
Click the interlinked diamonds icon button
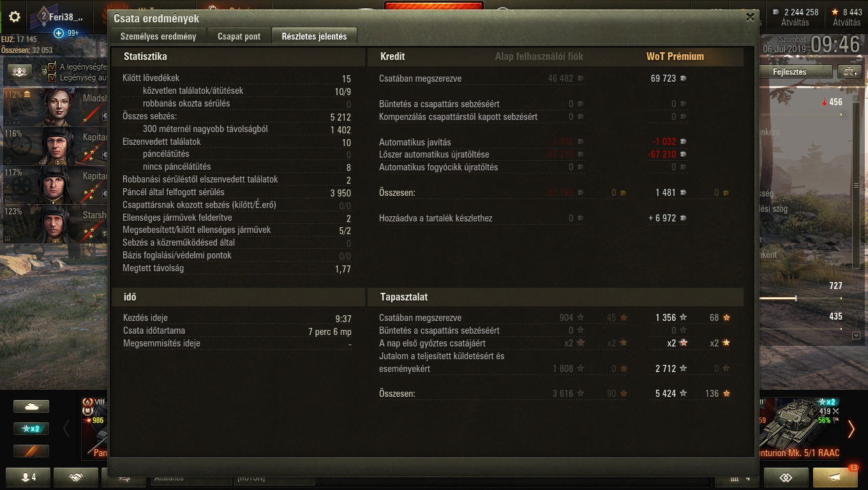[x=786, y=477]
